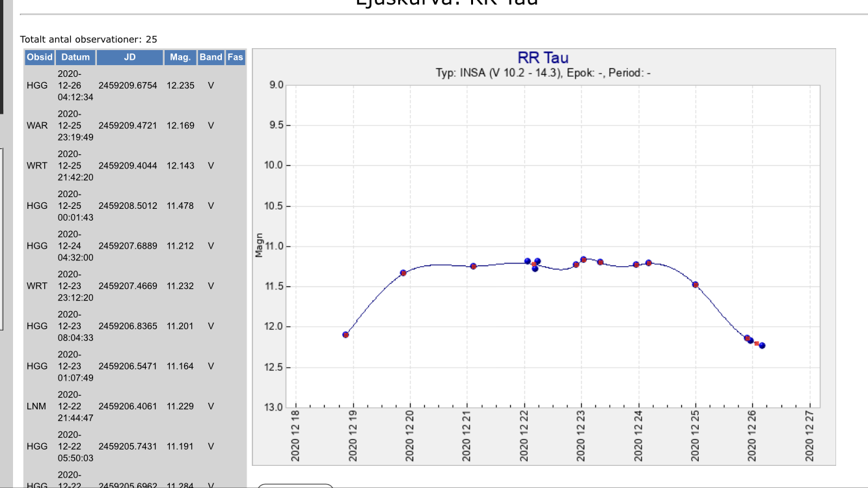Click the Band column header
The width and height of the screenshot is (868, 488).
tap(211, 57)
